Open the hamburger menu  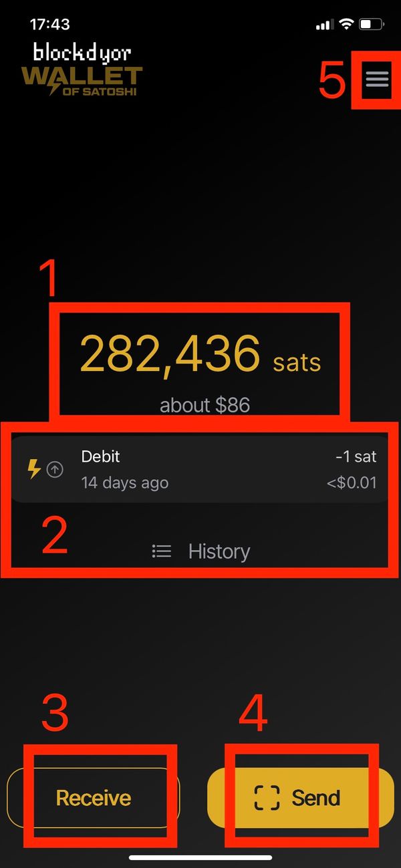(376, 80)
